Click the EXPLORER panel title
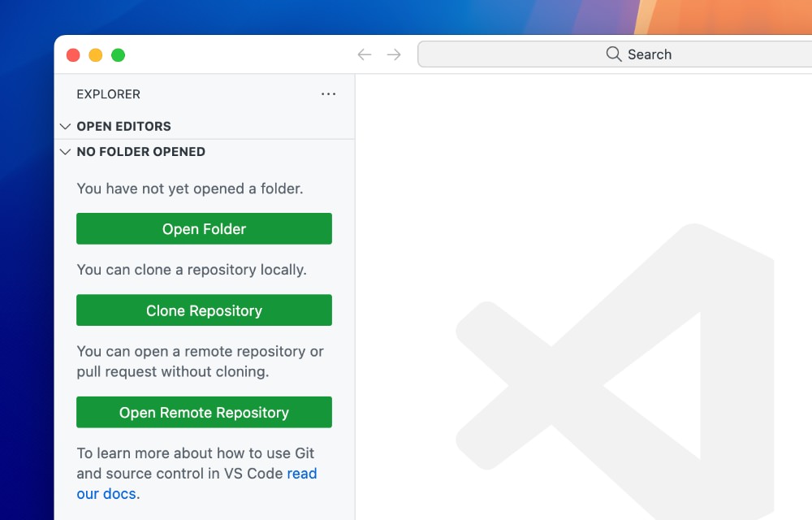The height and width of the screenshot is (520, 812). click(108, 94)
